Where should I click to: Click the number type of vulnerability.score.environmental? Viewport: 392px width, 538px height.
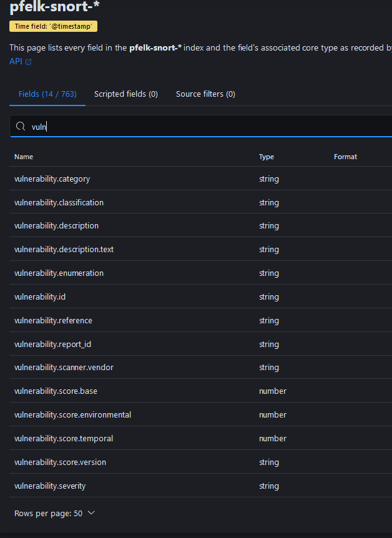pyautogui.click(x=273, y=415)
